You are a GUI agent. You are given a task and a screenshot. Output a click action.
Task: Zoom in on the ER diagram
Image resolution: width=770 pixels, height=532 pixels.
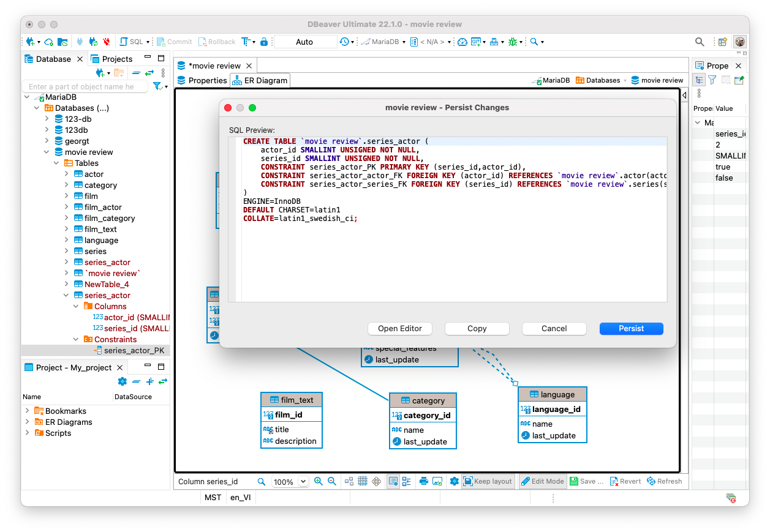[x=319, y=481]
